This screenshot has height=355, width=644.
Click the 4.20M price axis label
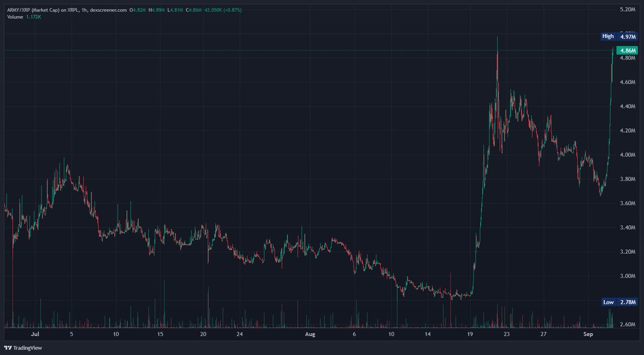point(627,131)
